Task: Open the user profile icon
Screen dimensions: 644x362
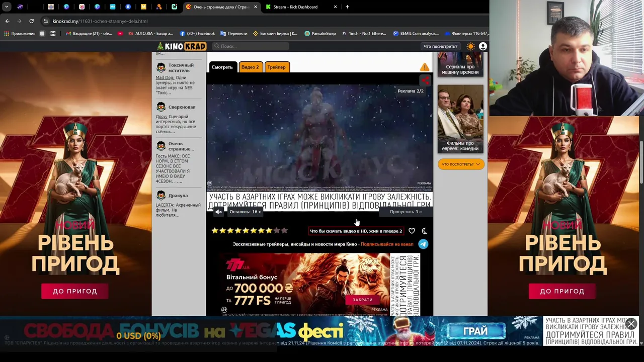Action: click(482, 46)
